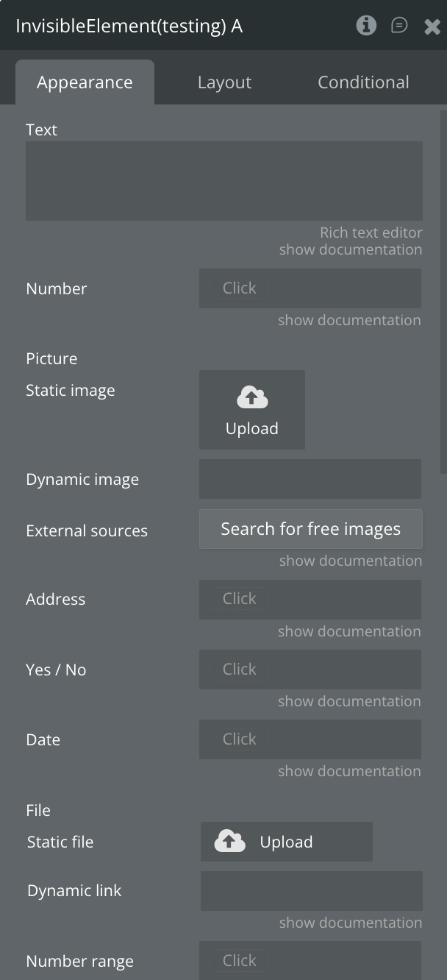The image size is (447, 980).
Task: Click the info icon in the header
Action: 366,26
